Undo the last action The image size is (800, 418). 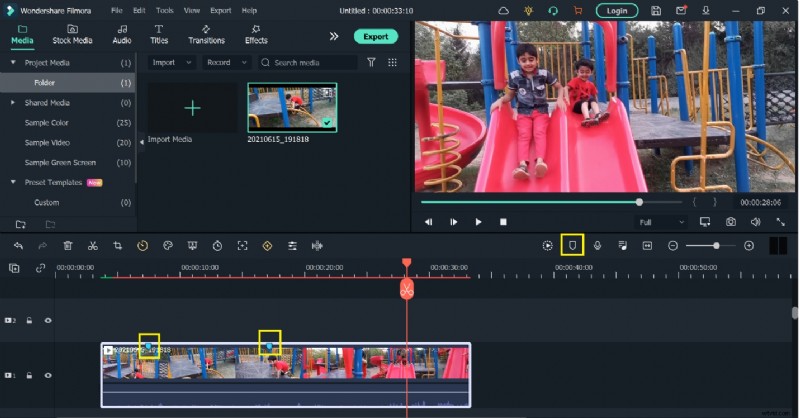pyautogui.click(x=18, y=246)
